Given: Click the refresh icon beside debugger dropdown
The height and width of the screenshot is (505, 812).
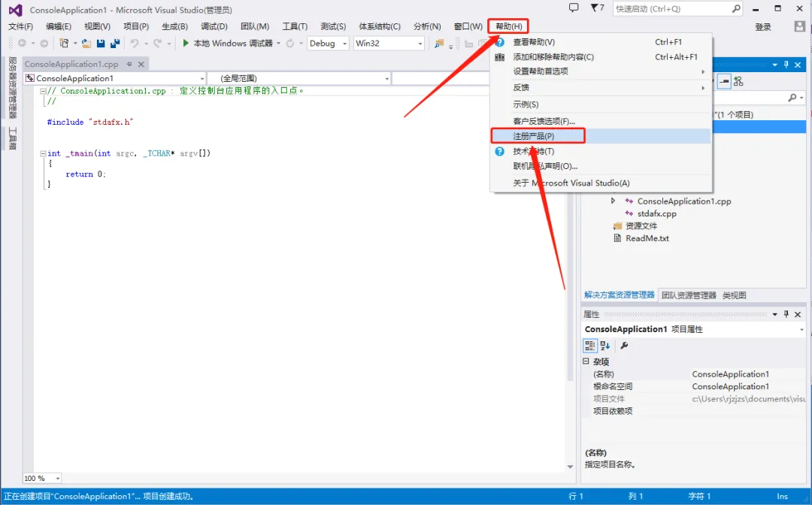Looking at the screenshot, I should click(x=290, y=44).
